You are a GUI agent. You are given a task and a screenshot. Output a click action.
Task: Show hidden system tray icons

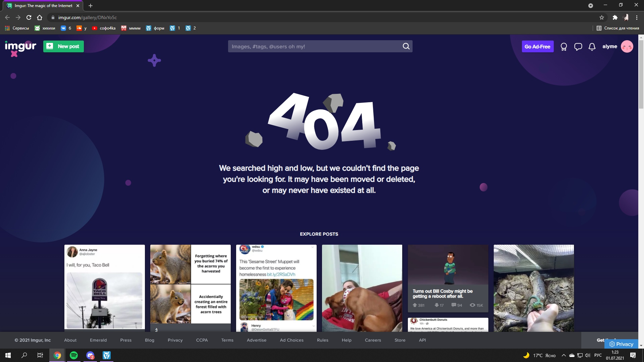[x=563, y=355]
